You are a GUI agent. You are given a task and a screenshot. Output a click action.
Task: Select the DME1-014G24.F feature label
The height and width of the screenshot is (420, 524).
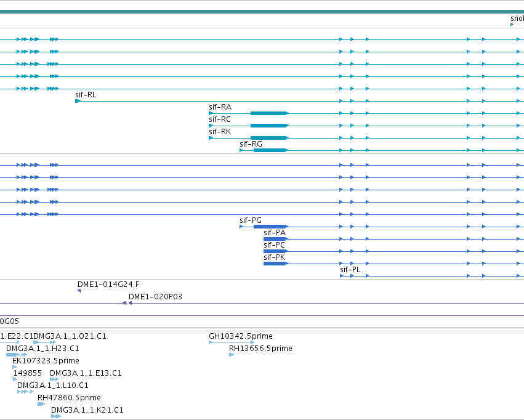pyautogui.click(x=108, y=285)
